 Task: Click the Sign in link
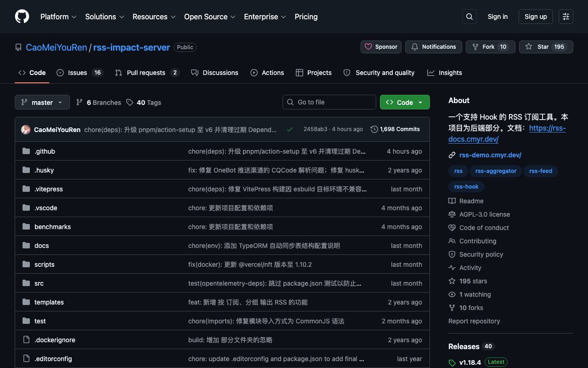point(498,17)
